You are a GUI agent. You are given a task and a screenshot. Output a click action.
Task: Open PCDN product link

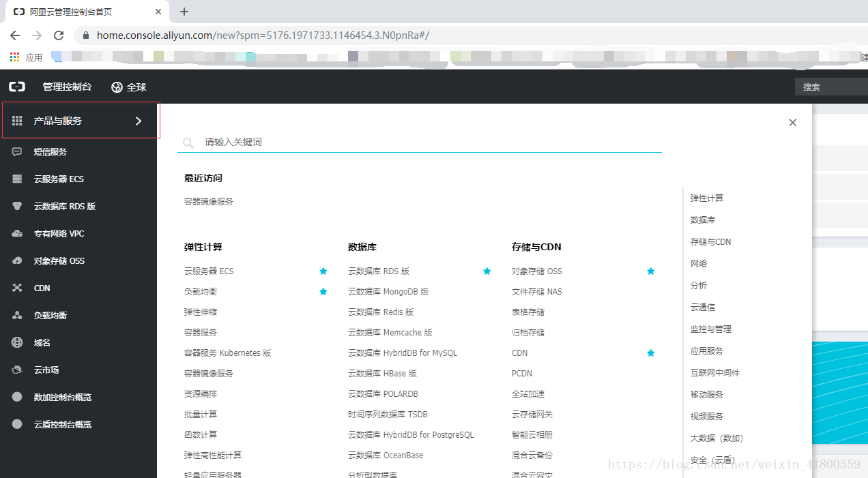[x=522, y=373]
